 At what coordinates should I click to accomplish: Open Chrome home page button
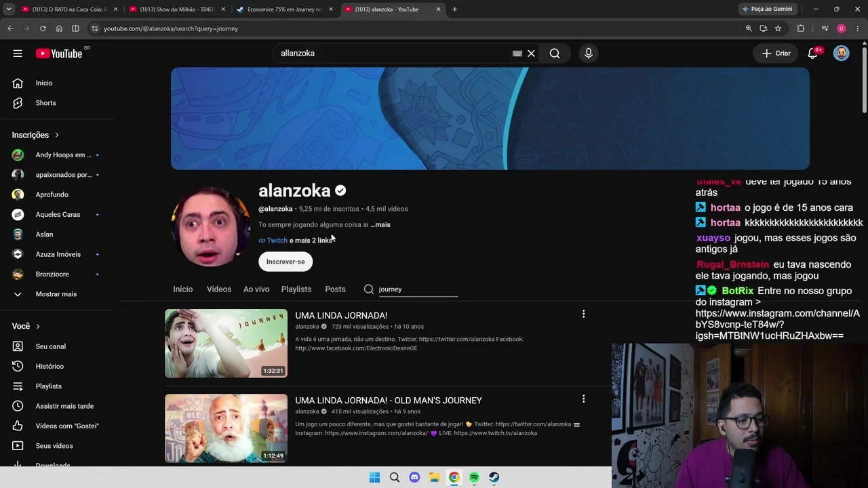coord(59,28)
